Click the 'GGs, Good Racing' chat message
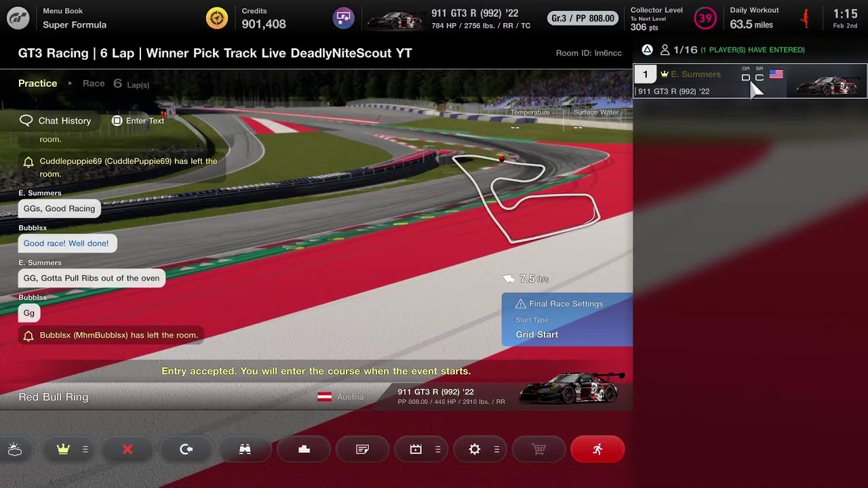The image size is (868, 488). click(59, 209)
